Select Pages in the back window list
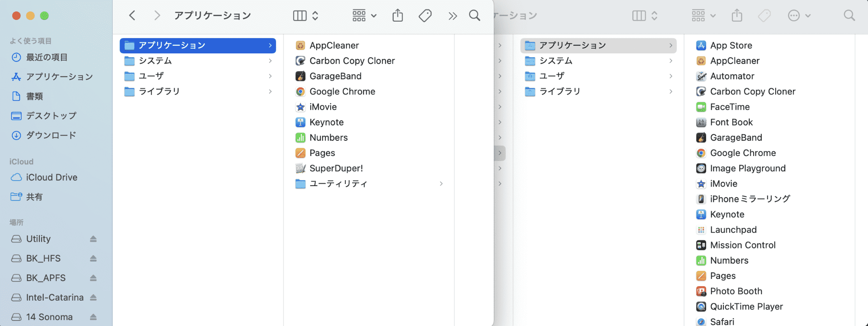The width and height of the screenshot is (868, 326). point(715,276)
